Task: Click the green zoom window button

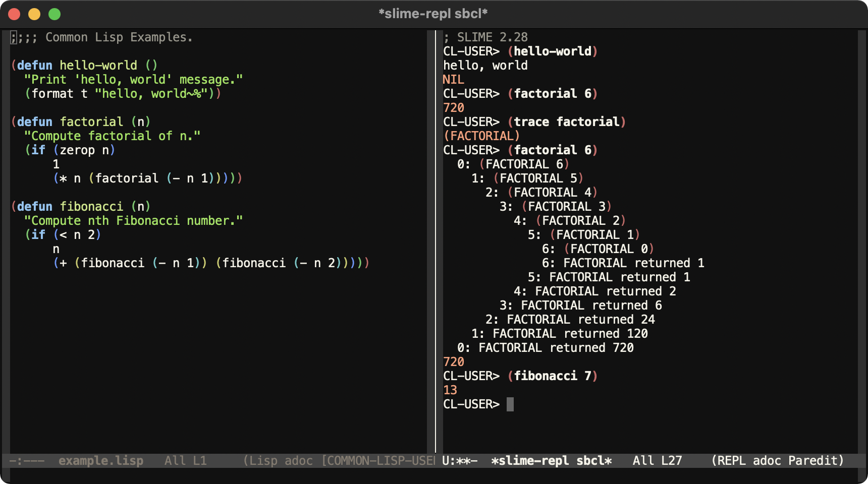Action: pyautogui.click(x=55, y=14)
